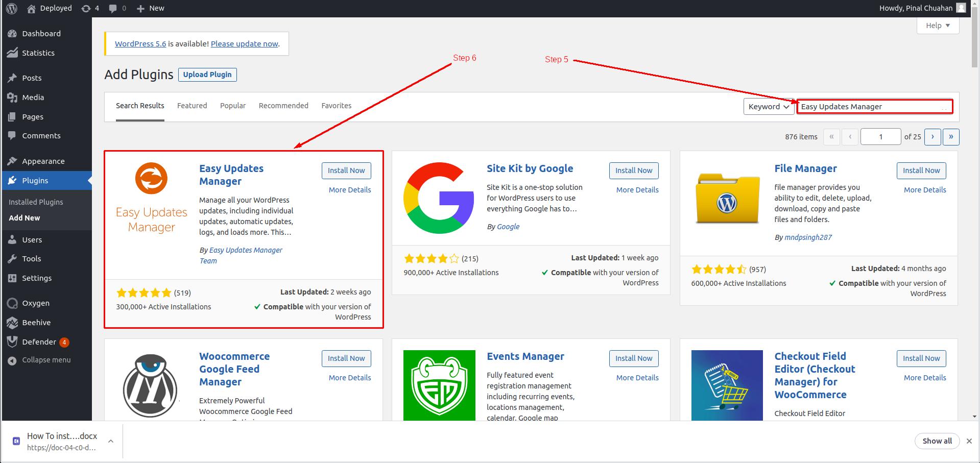
Task: Expand the downloaded docx file options chevron
Action: (x=111, y=441)
